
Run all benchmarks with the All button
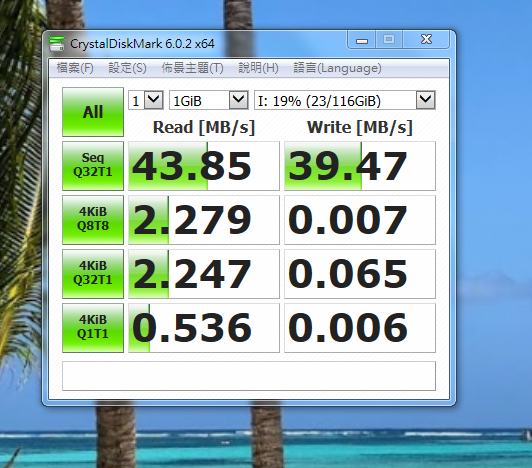[x=93, y=112]
